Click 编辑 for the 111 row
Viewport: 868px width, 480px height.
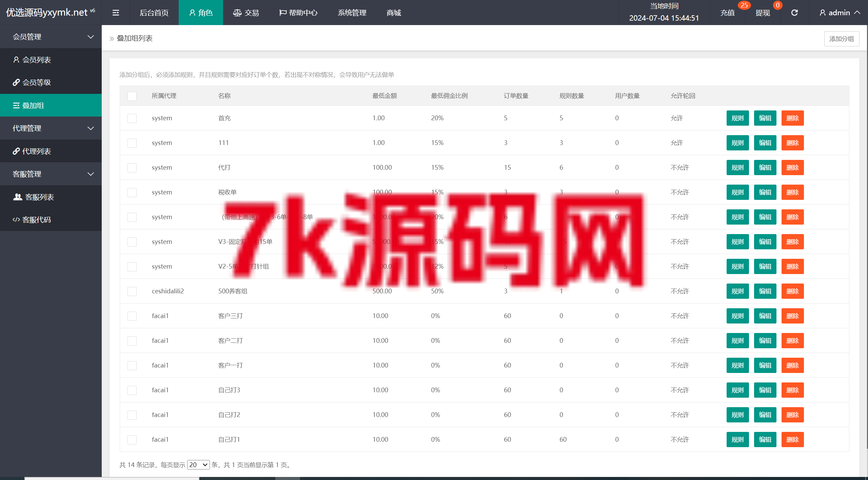tap(765, 143)
